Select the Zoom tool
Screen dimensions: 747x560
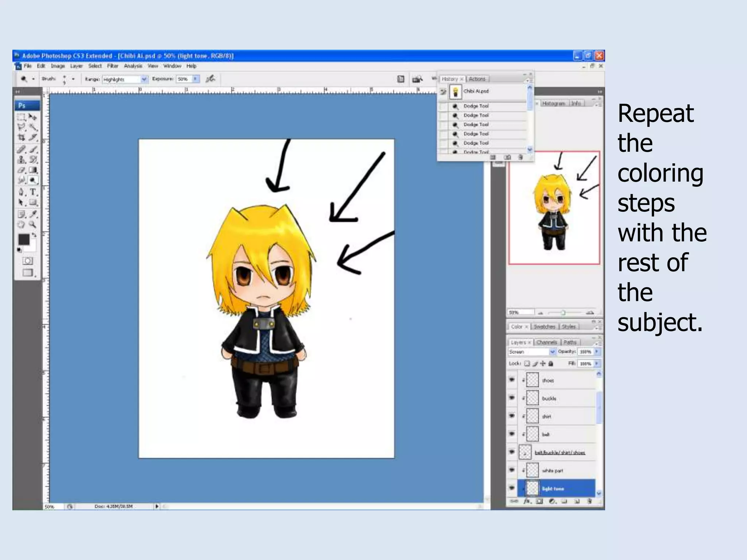pyautogui.click(x=33, y=225)
